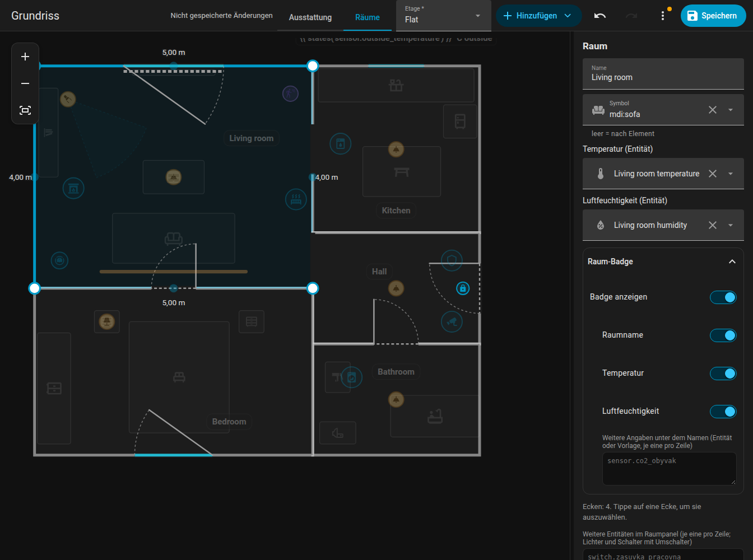Toggle the Temperatur switch
This screenshot has height=560, width=753.
point(723,374)
